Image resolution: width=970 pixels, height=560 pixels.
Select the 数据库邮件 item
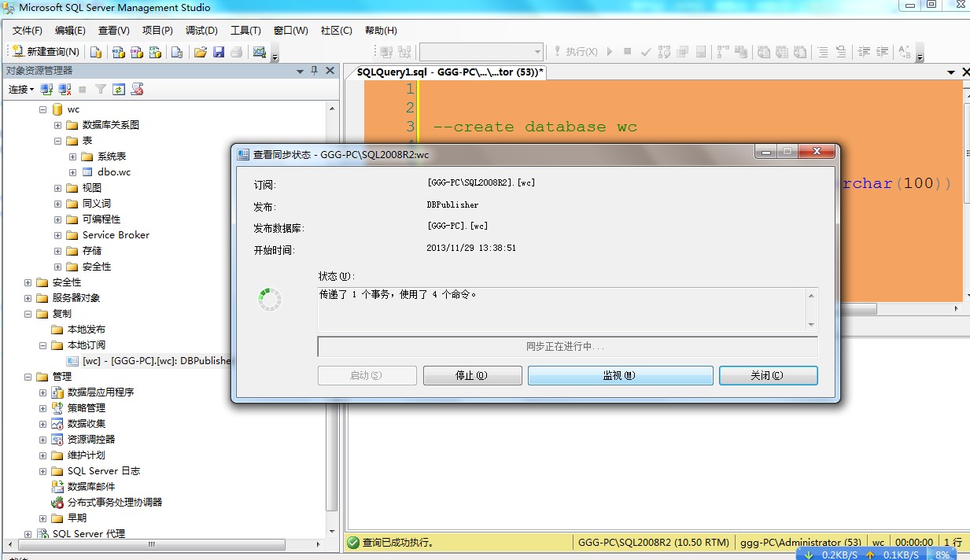[x=83, y=487]
